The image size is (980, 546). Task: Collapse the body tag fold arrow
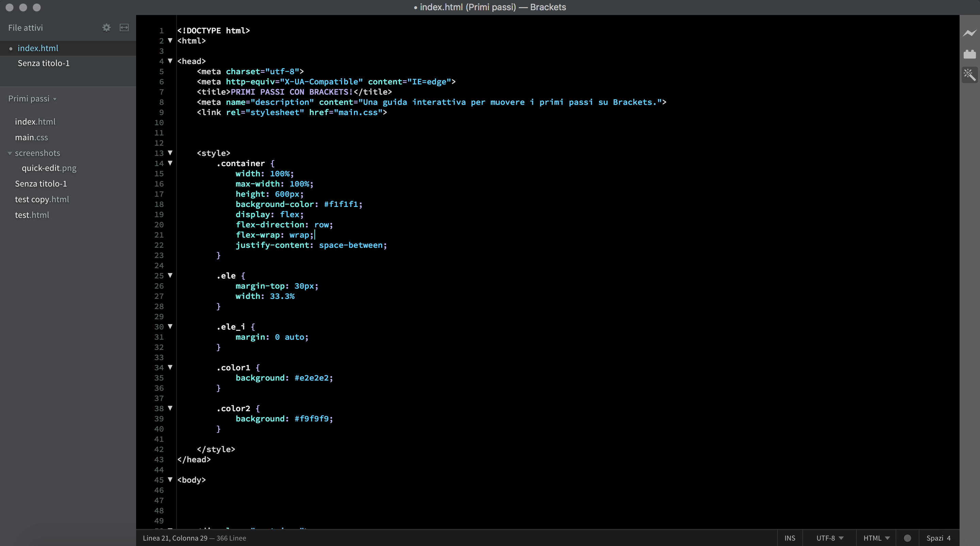[x=170, y=480]
